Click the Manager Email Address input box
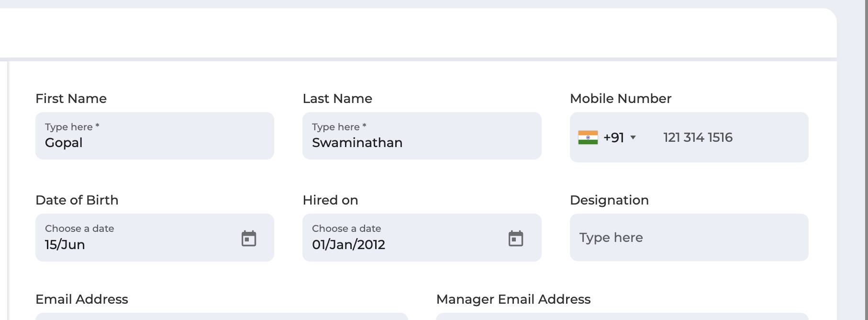The height and width of the screenshot is (320, 868). coord(622,317)
